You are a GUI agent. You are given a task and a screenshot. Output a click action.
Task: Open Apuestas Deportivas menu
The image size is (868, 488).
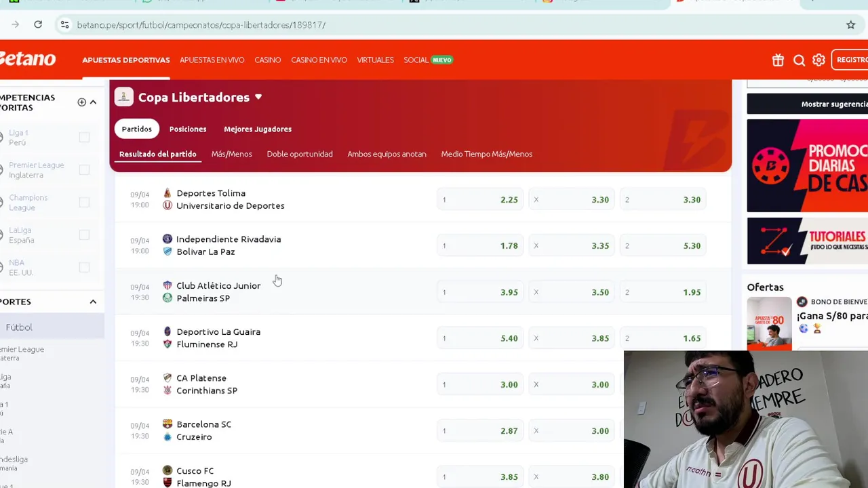pos(126,60)
